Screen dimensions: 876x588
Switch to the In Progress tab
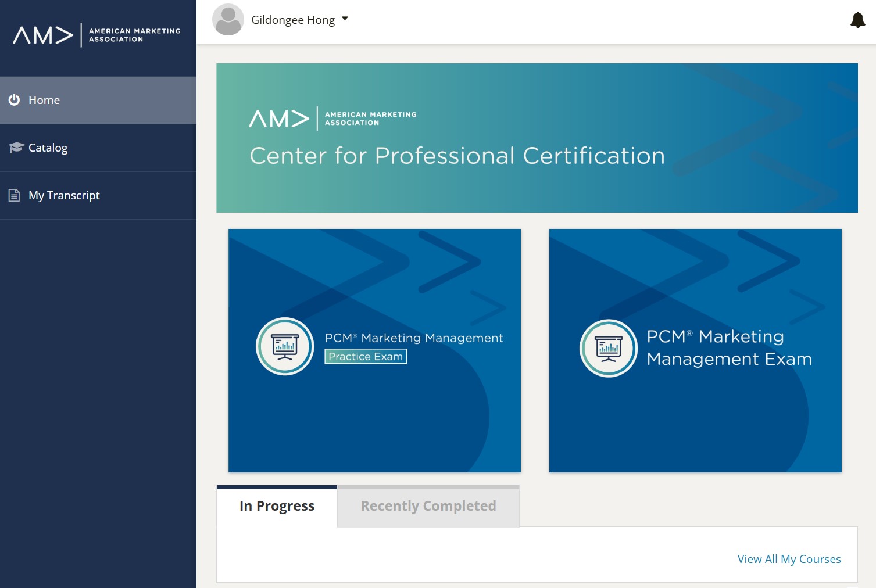coord(277,506)
